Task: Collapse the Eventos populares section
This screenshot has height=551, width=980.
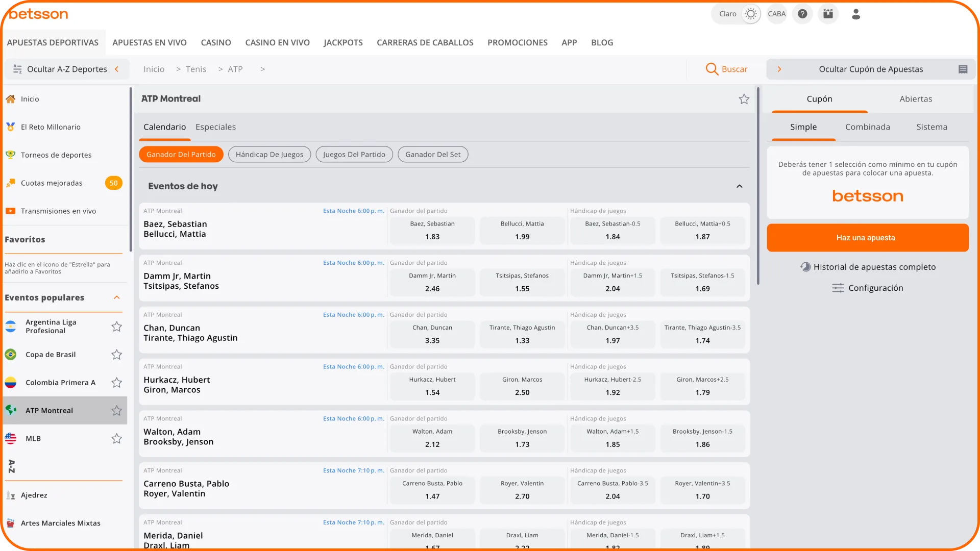Action: click(x=117, y=297)
